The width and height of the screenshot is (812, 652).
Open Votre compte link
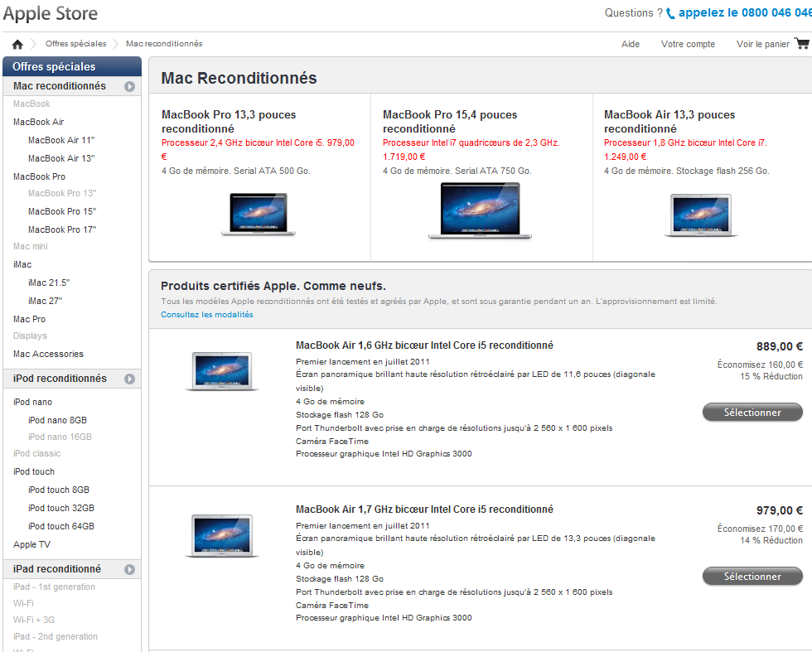688,44
